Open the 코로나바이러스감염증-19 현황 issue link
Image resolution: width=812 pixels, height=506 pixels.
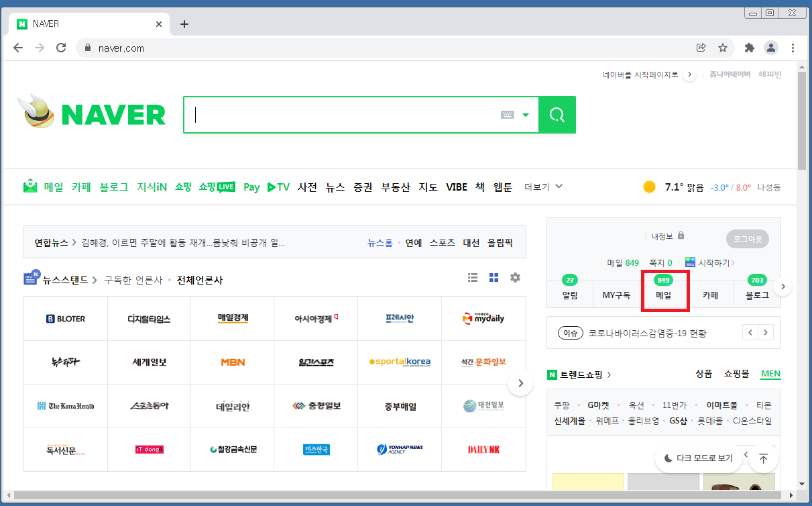[x=647, y=333]
